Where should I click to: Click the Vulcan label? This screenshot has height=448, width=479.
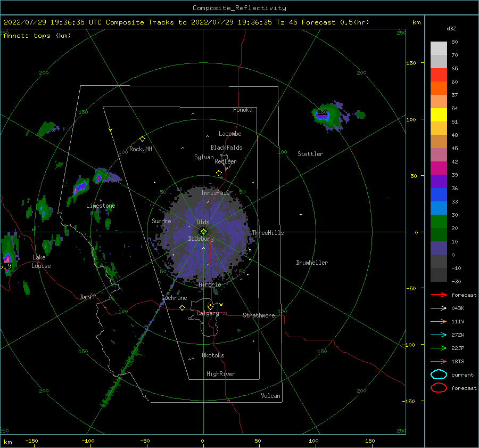tap(271, 396)
